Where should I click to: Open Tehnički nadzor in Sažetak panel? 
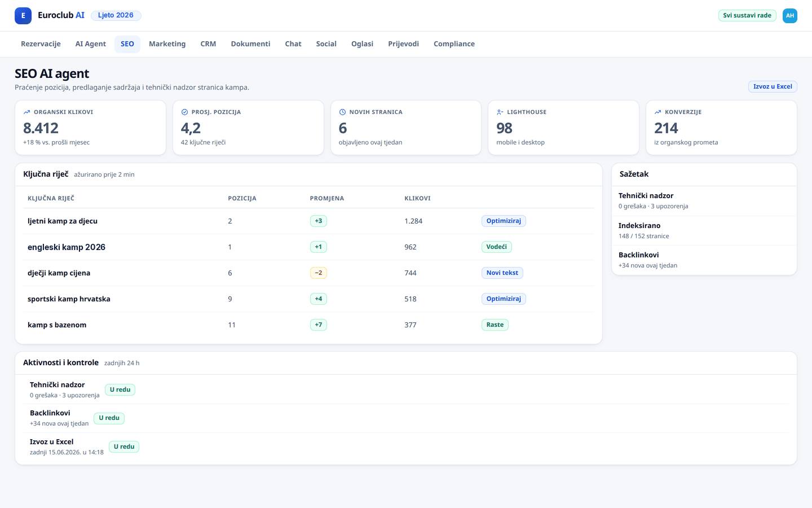pos(704,201)
